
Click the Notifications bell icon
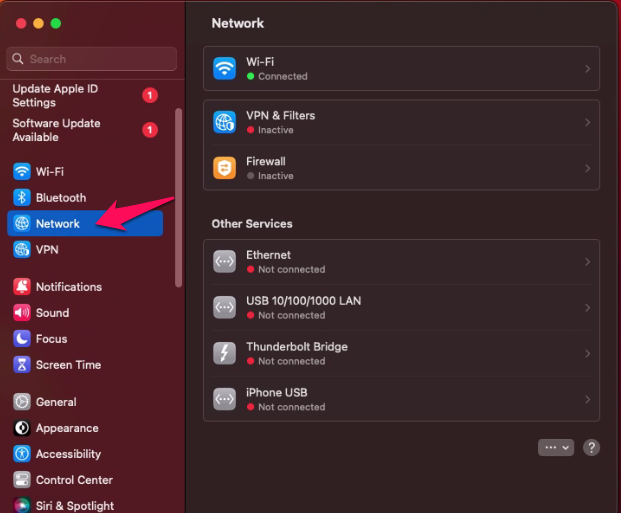pos(22,286)
